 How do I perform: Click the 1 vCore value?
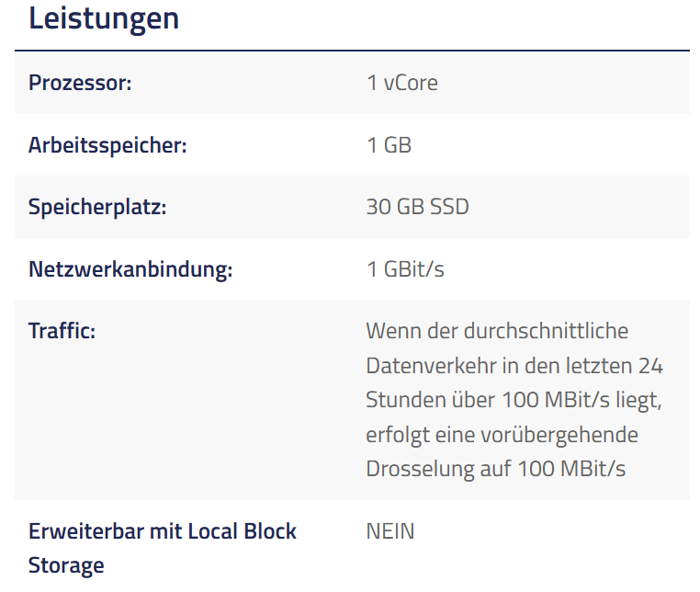tap(402, 83)
